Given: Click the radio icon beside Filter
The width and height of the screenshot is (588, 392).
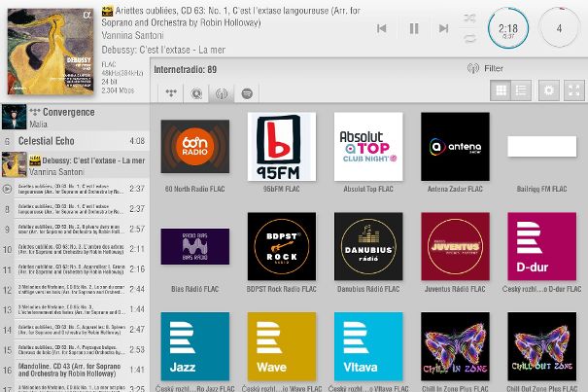Looking at the screenshot, I should tap(473, 68).
